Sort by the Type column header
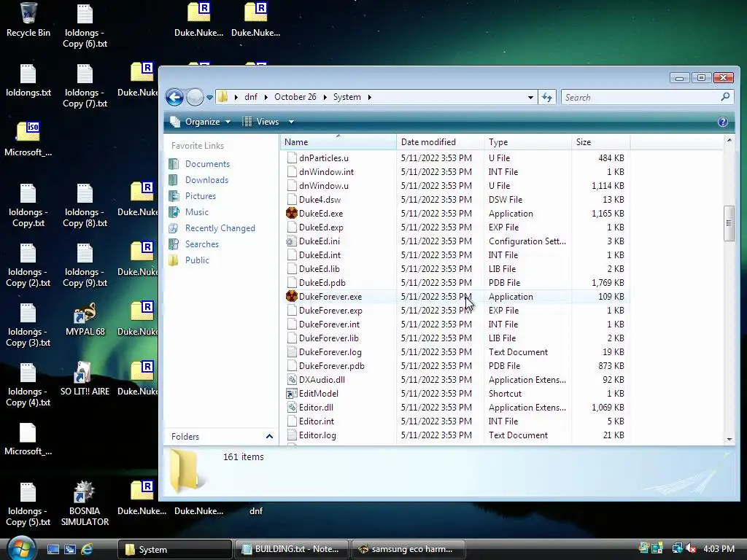Image resolution: width=747 pixels, height=560 pixels. 528,142
